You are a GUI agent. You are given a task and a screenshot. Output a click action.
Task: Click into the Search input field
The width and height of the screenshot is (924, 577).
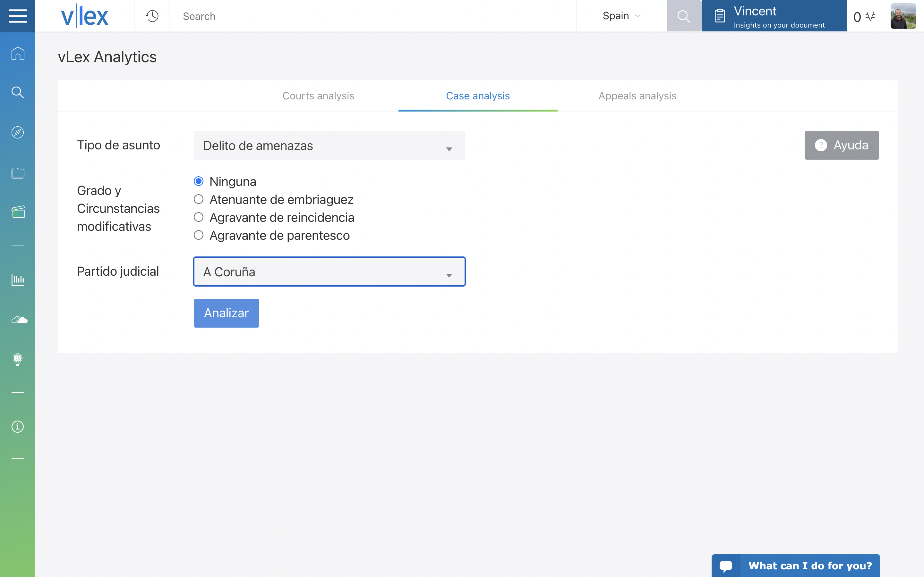(372, 16)
